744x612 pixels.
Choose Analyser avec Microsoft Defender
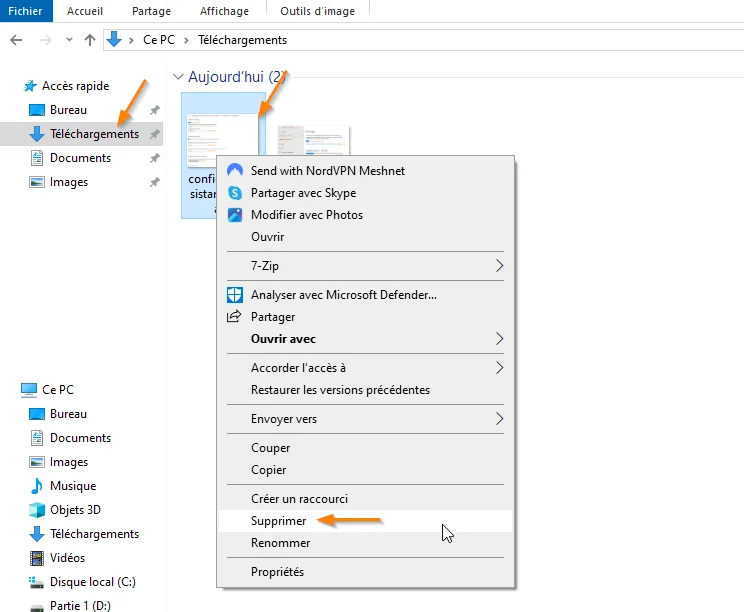coord(365,295)
